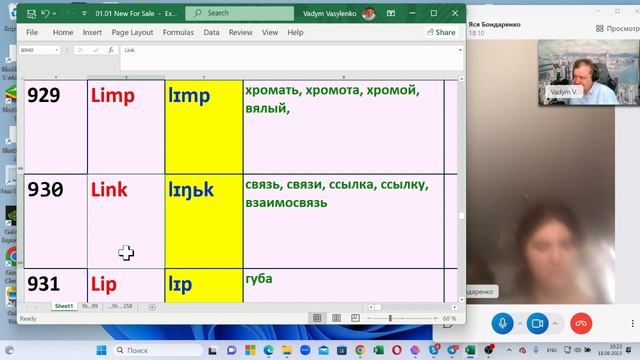This screenshot has width=640, height=360.
Task: Open Opera browser from the taskbar
Action: point(397,350)
